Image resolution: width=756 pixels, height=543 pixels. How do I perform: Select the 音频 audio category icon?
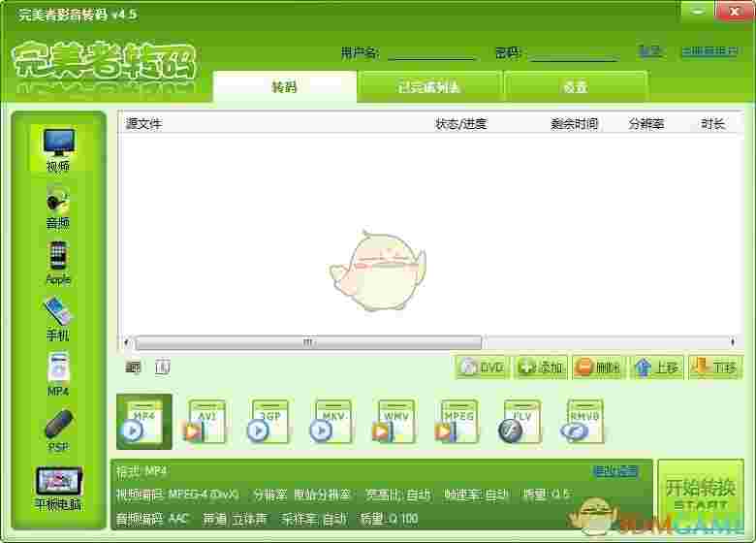click(x=58, y=208)
